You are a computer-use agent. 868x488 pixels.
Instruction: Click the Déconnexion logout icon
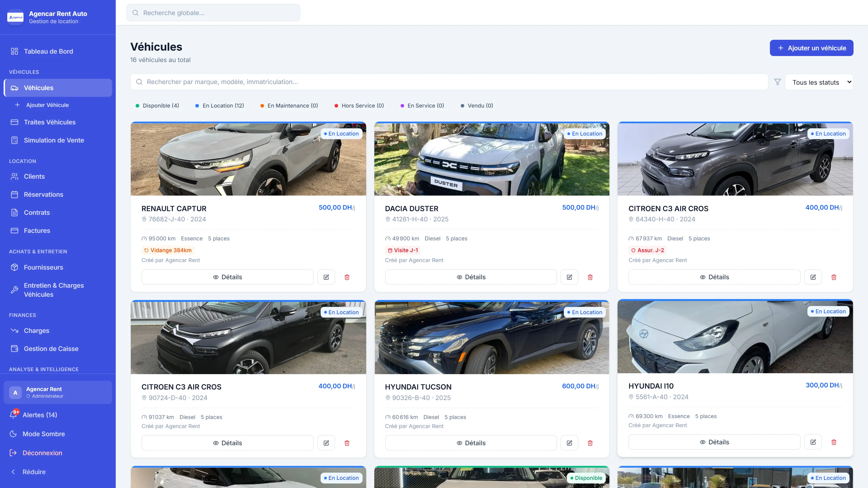click(13, 453)
